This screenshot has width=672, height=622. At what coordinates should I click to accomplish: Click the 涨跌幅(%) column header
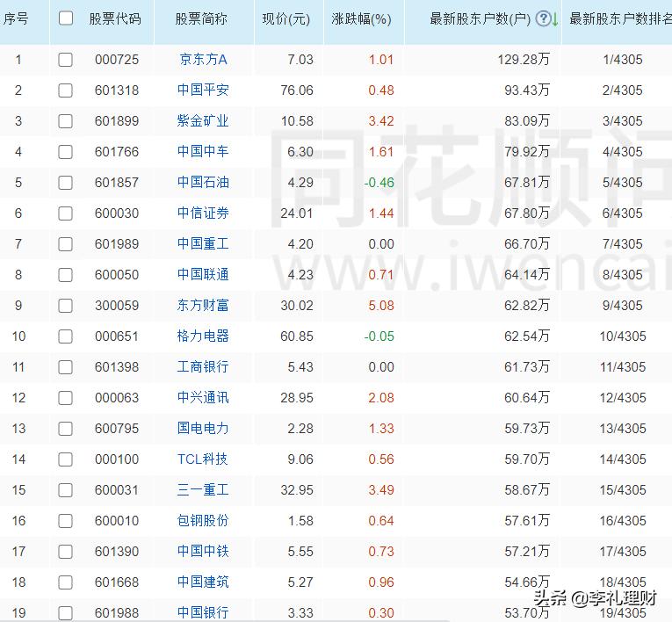[x=361, y=18]
